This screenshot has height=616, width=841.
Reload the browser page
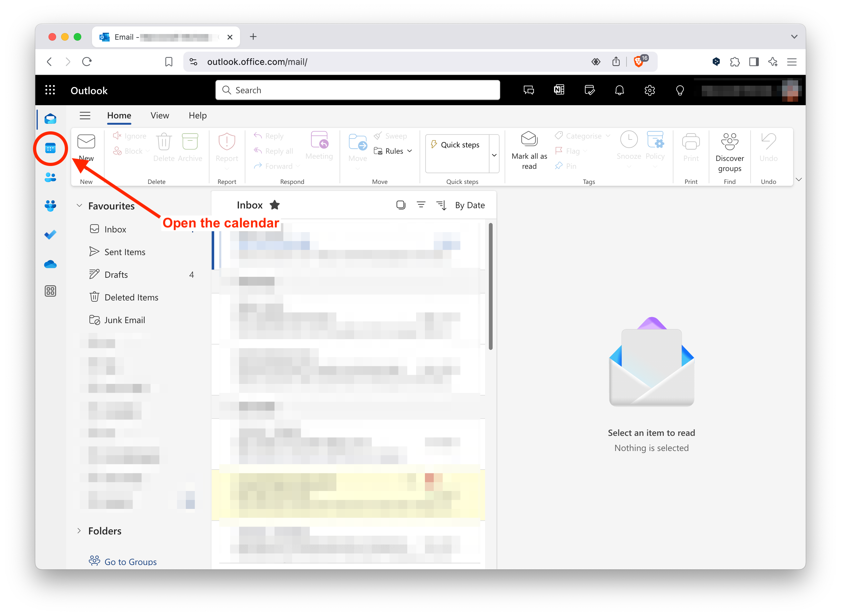click(87, 61)
